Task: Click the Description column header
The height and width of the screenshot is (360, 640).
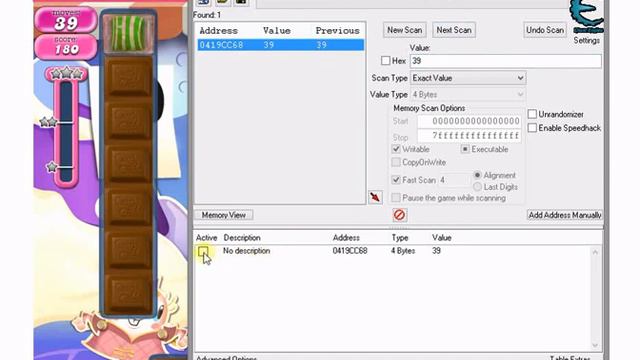Action: tap(242, 238)
